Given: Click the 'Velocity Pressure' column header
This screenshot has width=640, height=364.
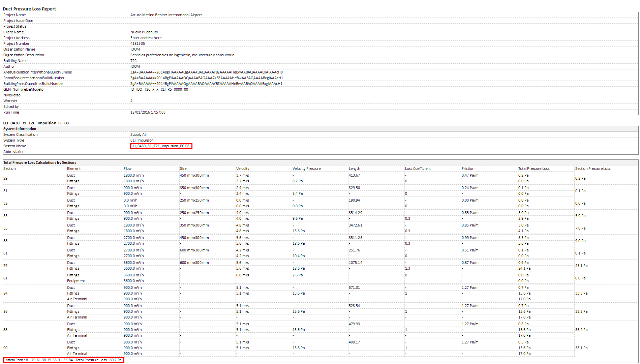Looking at the screenshot, I should click(306, 169).
